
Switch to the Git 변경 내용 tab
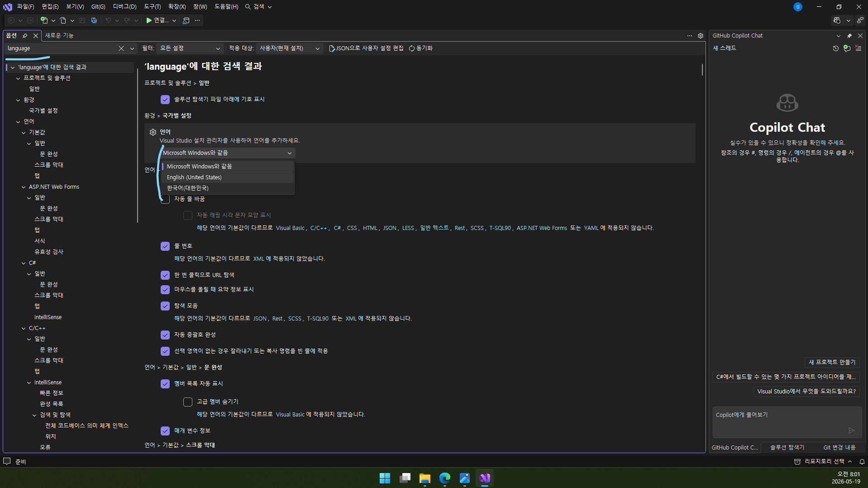point(839,448)
